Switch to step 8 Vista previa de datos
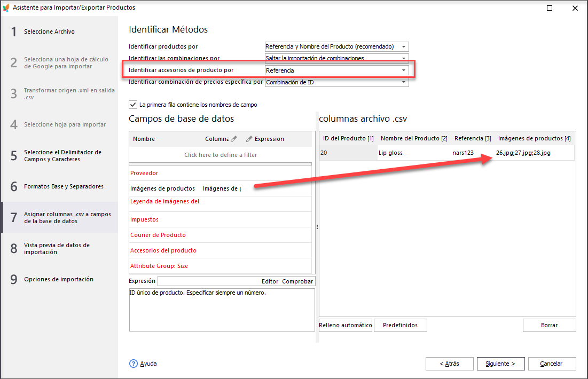Image resolution: width=588 pixels, height=379 pixels. (x=57, y=249)
